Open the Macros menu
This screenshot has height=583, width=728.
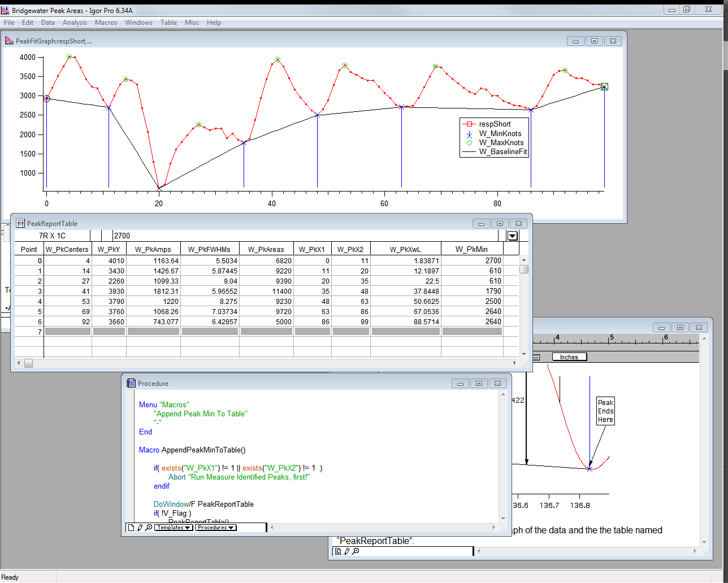(x=106, y=23)
